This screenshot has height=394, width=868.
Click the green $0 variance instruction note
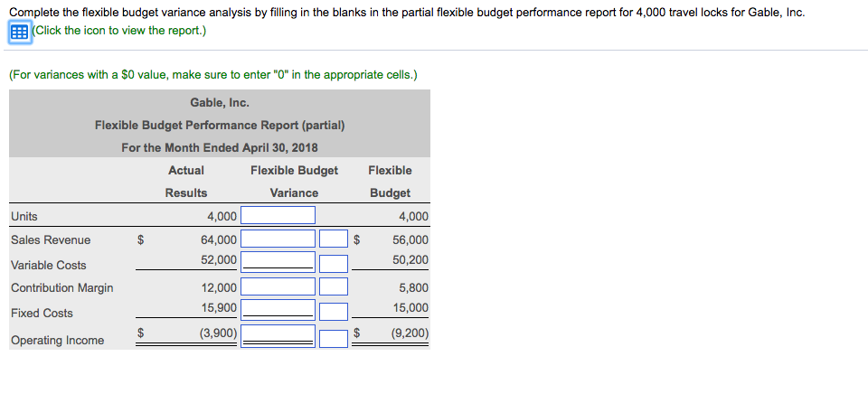click(x=213, y=75)
